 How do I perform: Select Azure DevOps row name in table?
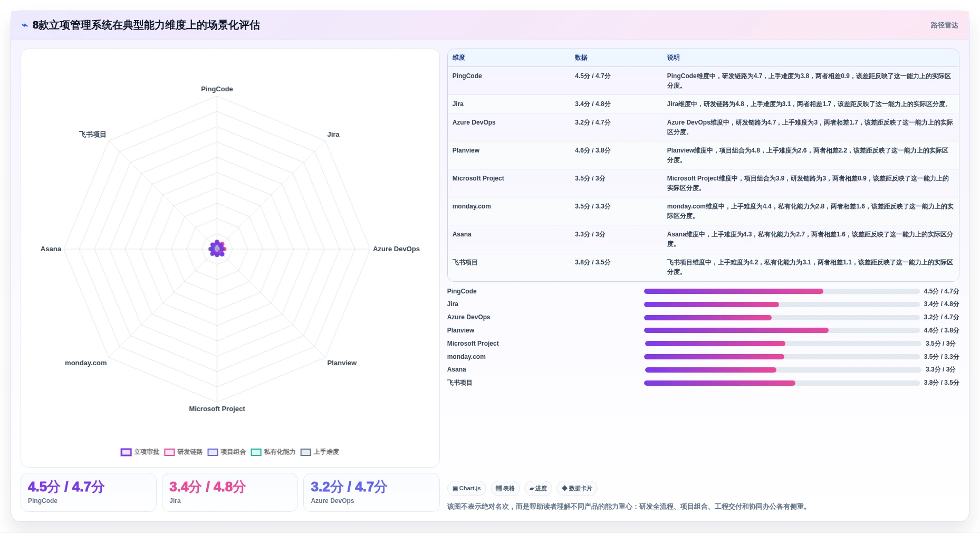(x=474, y=122)
